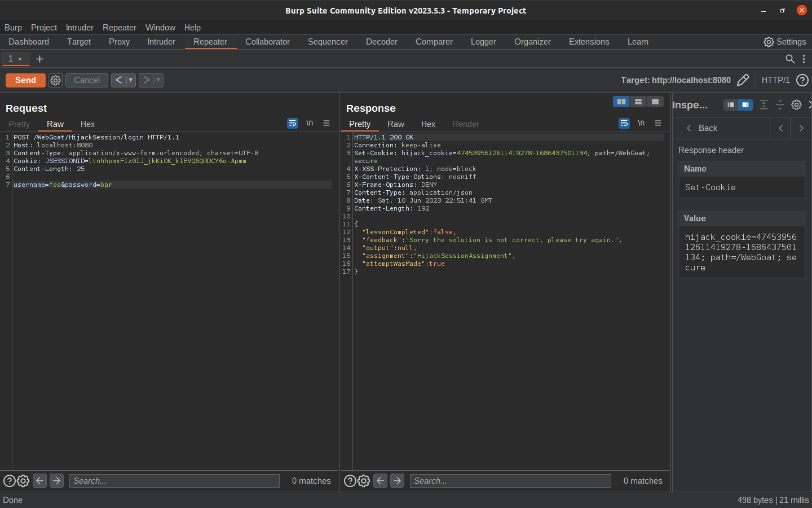Open Response search help icon

[x=350, y=481]
